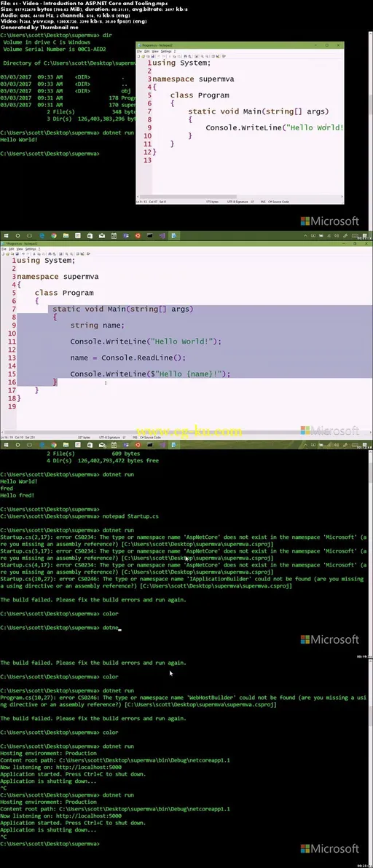Click Start icon in taskbar below maximized Notepad2
The width and height of the screenshot is (373, 868).
[6, 444]
